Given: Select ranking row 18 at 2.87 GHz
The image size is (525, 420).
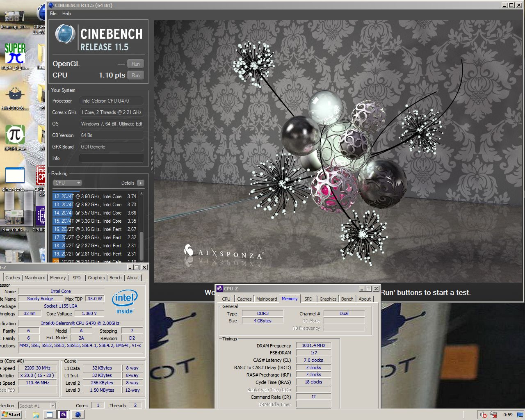Looking at the screenshot, I should point(95,246).
